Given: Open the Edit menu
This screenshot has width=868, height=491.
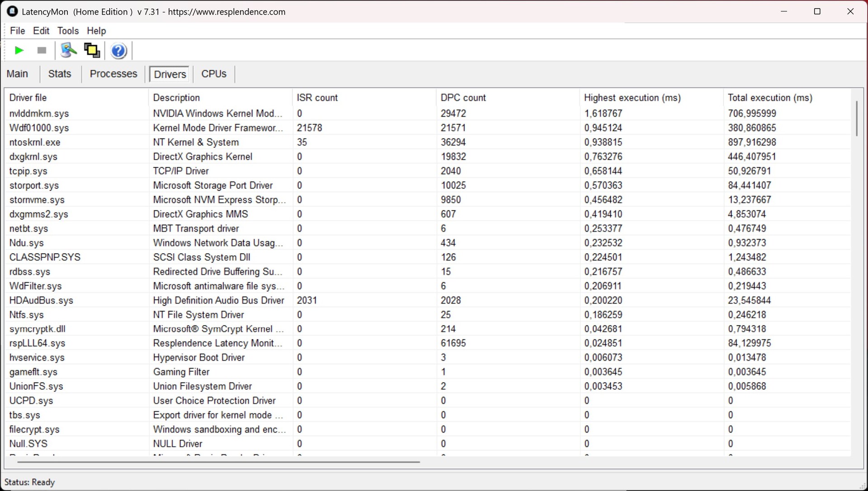Looking at the screenshot, I should [x=41, y=31].
